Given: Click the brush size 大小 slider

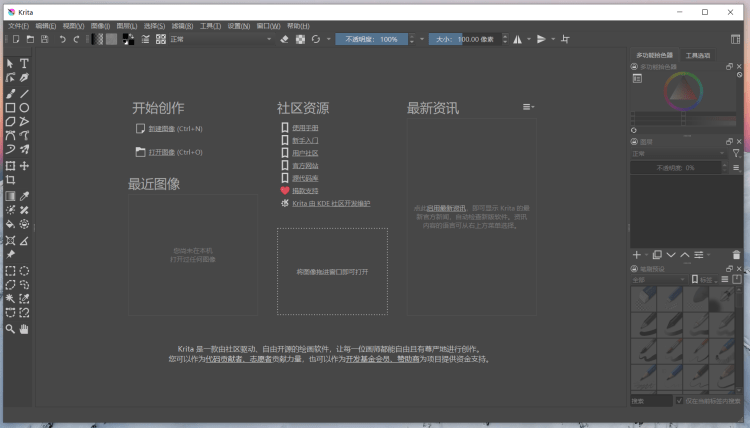Looking at the screenshot, I should click(x=465, y=39).
